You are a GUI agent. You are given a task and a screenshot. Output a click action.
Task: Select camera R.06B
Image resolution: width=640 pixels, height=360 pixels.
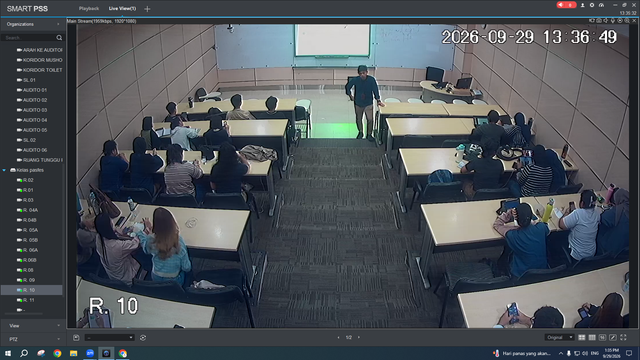click(x=27, y=260)
